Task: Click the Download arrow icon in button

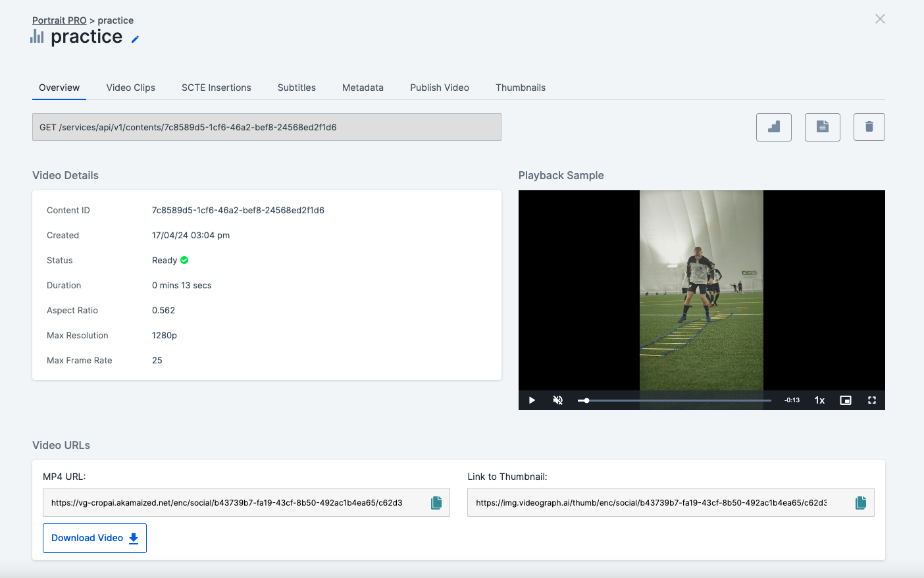Action: 134,538
